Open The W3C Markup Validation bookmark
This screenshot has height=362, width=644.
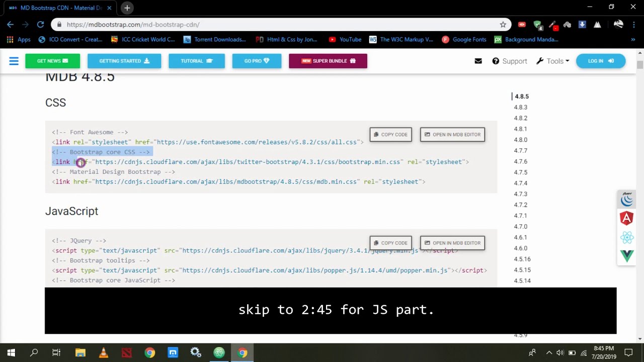(401, 39)
